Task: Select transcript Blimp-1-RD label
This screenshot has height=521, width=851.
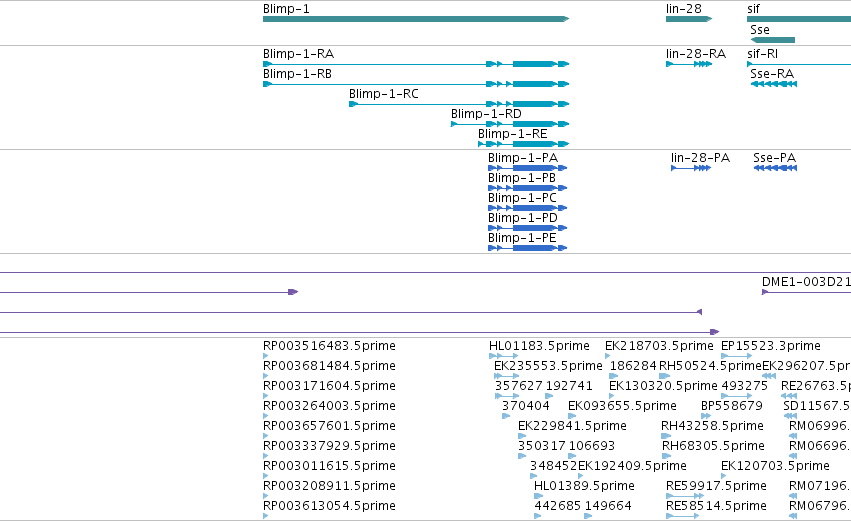Action: pos(486,115)
